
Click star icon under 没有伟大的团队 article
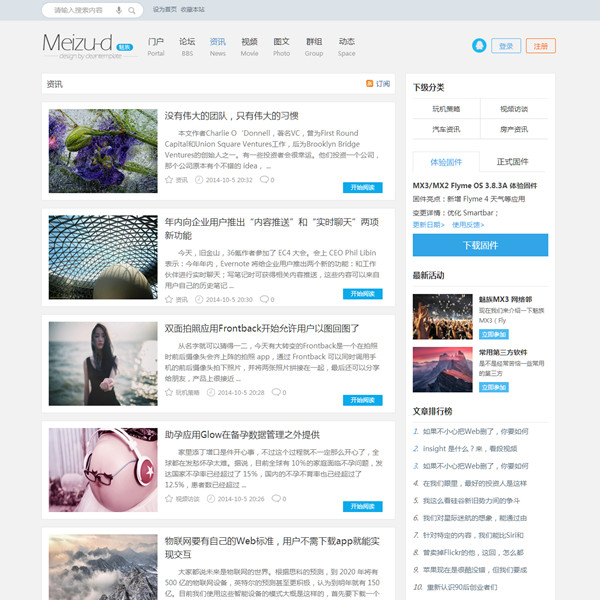[169, 180]
